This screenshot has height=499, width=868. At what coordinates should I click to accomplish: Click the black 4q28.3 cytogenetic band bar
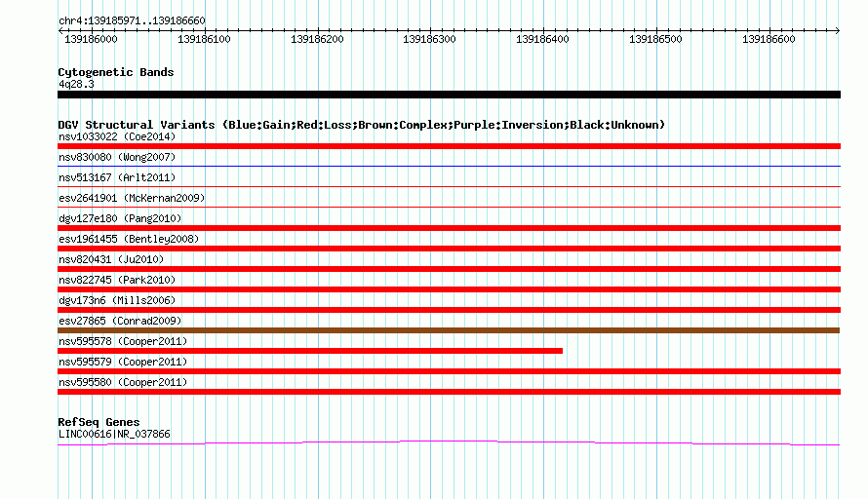449,95
